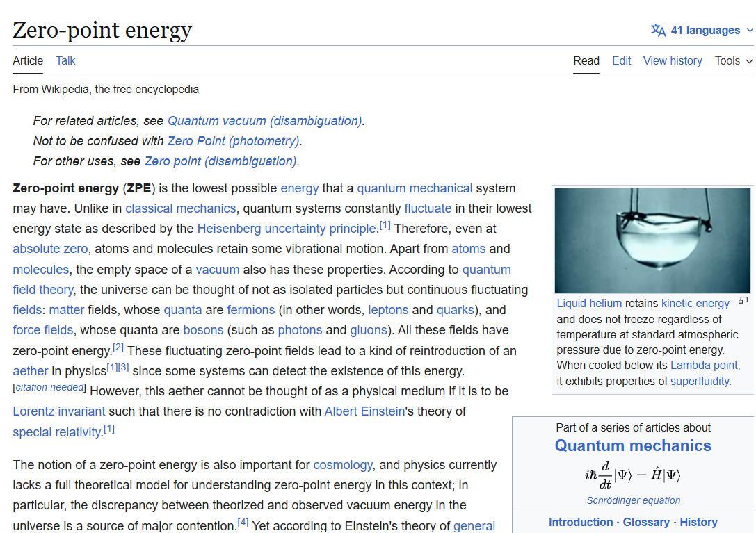This screenshot has height=533, width=756.
Task: Open the Quantum mechanics sidebar heading link
Action: pyautogui.click(x=633, y=445)
